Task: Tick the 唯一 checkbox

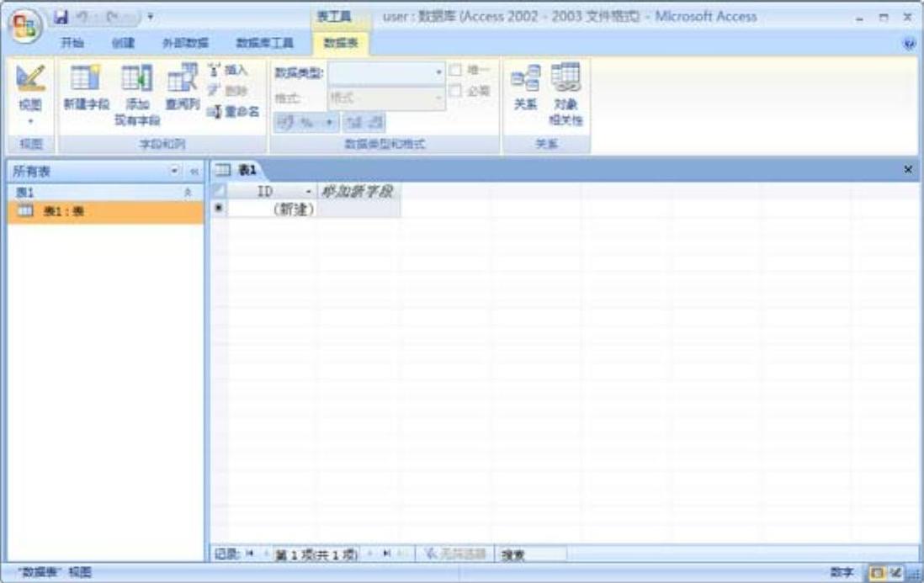Action: click(455, 70)
